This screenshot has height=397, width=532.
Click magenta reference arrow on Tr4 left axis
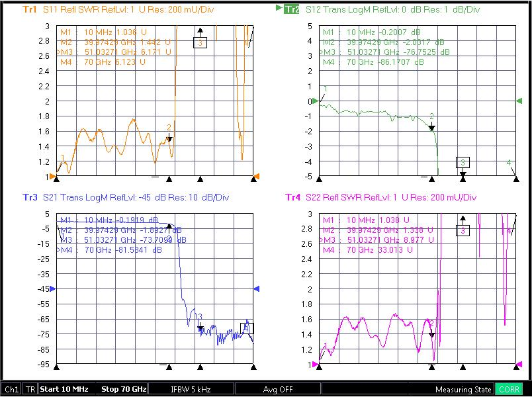click(315, 365)
